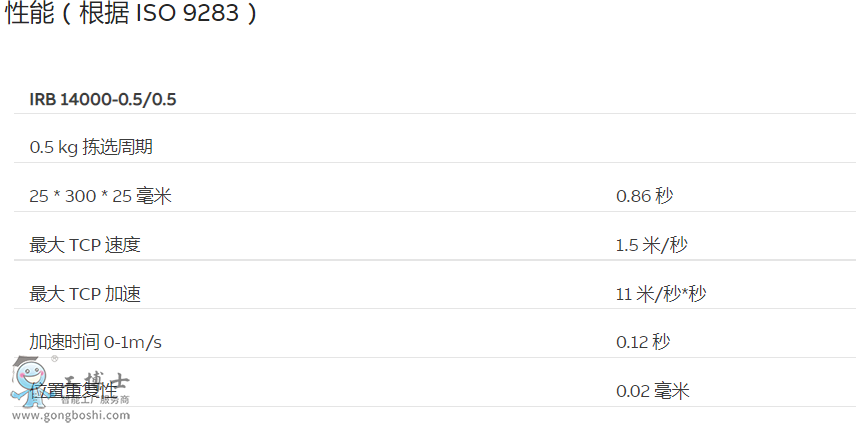Click the 25 * 300 * 25 毫米 label
This screenshot has width=856, height=435.
click(x=100, y=196)
